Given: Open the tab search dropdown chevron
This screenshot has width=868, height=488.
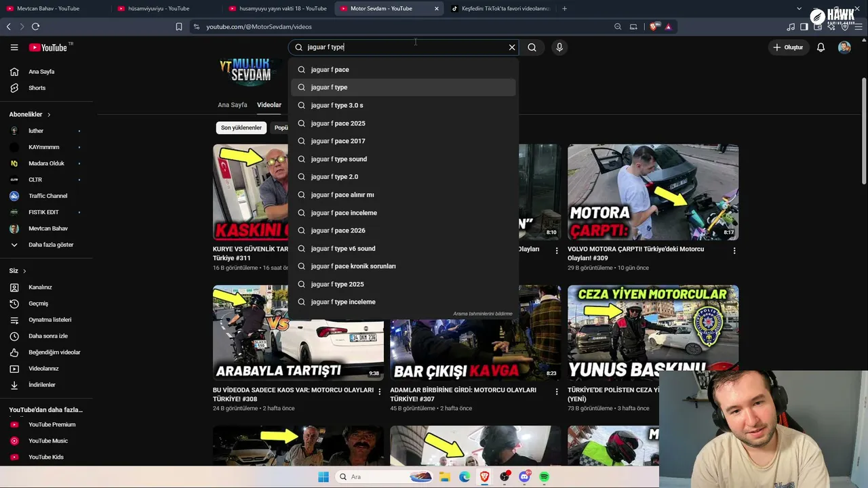Looking at the screenshot, I should 799,9.
